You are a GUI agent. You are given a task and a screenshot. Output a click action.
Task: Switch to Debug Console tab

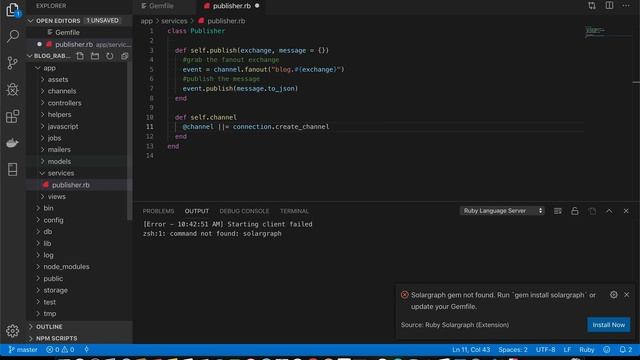click(x=244, y=211)
